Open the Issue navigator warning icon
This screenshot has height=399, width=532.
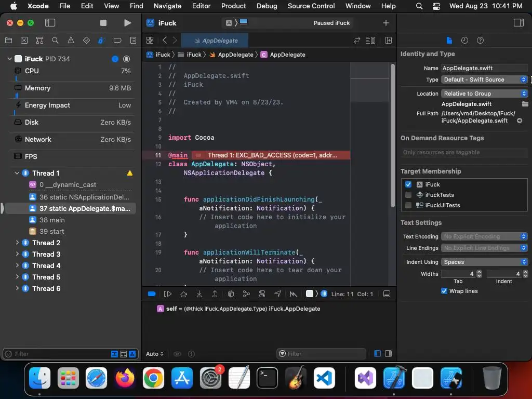click(71, 41)
